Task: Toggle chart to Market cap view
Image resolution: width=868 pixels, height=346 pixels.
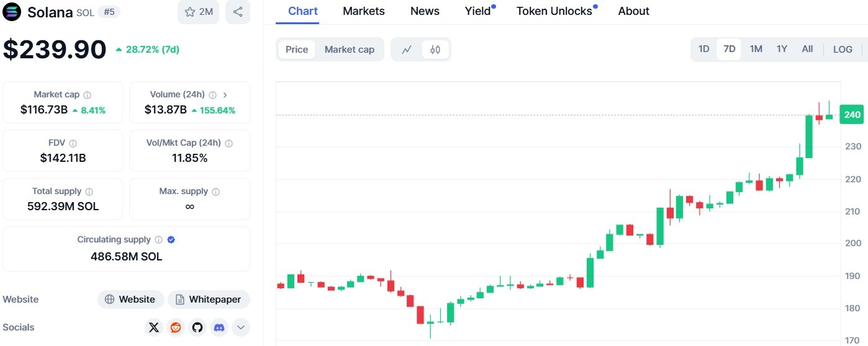Action: point(349,50)
